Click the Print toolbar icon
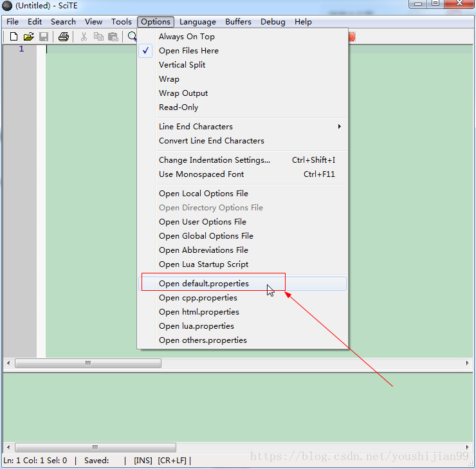This screenshot has height=469, width=476. (x=64, y=37)
